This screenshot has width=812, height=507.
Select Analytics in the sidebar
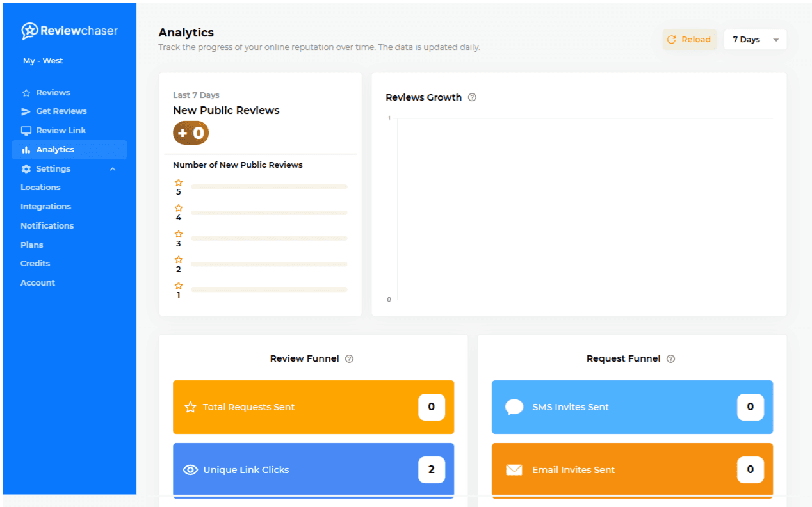(69, 150)
